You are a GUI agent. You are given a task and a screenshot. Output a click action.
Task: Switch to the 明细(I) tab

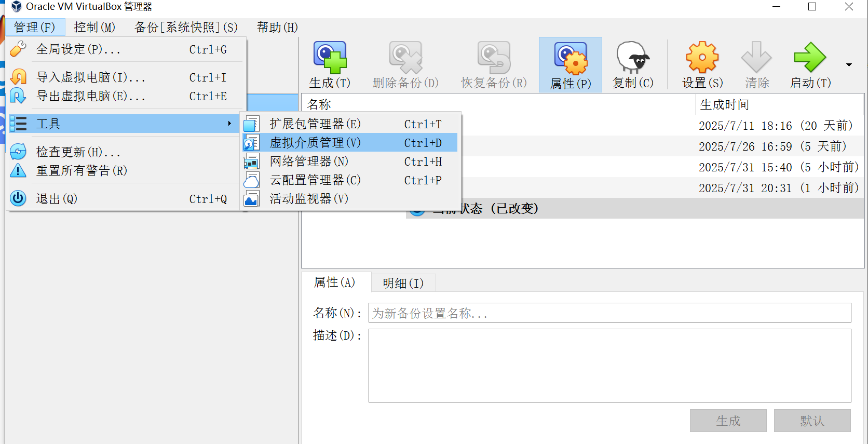403,283
